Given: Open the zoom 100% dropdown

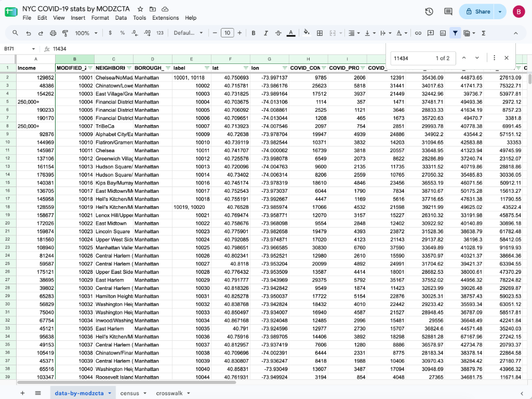Looking at the screenshot, I should (86, 33).
